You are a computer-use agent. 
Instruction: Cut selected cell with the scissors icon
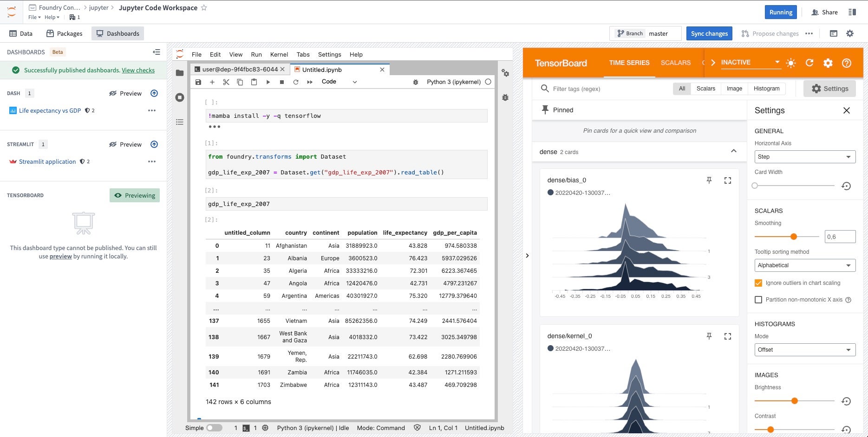pos(226,82)
